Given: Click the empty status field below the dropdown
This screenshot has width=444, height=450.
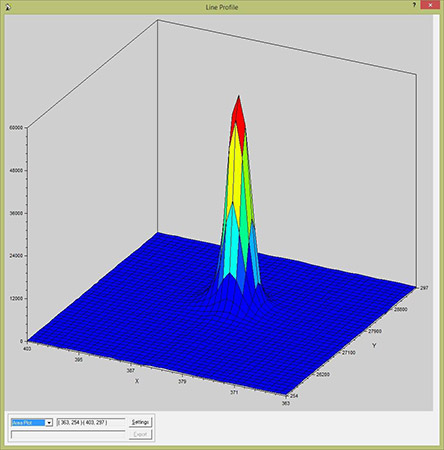Looking at the screenshot, I should (x=68, y=435).
